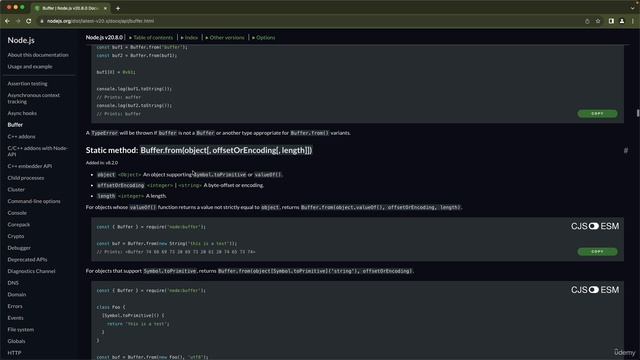Open HTTP documentation

(x=14, y=353)
